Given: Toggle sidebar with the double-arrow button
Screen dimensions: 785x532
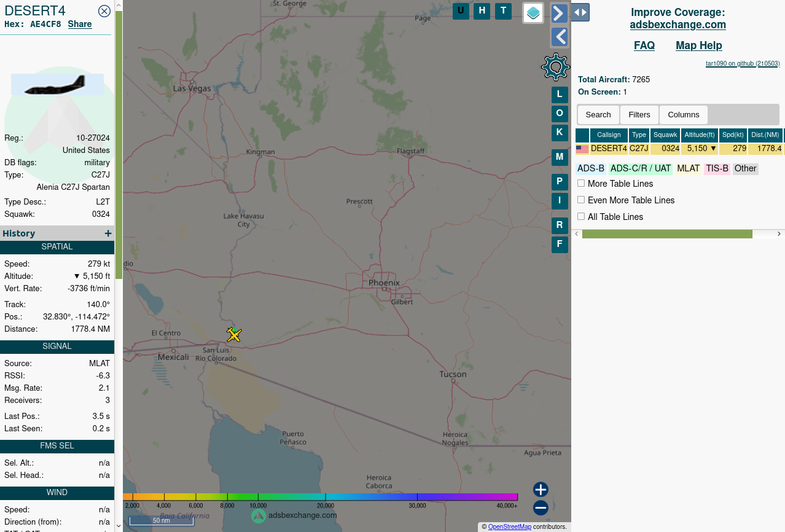Looking at the screenshot, I should [x=580, y=12].
